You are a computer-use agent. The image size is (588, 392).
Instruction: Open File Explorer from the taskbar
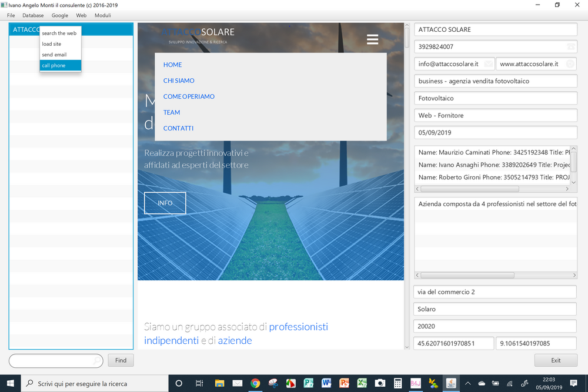click(x=219, y=383)
